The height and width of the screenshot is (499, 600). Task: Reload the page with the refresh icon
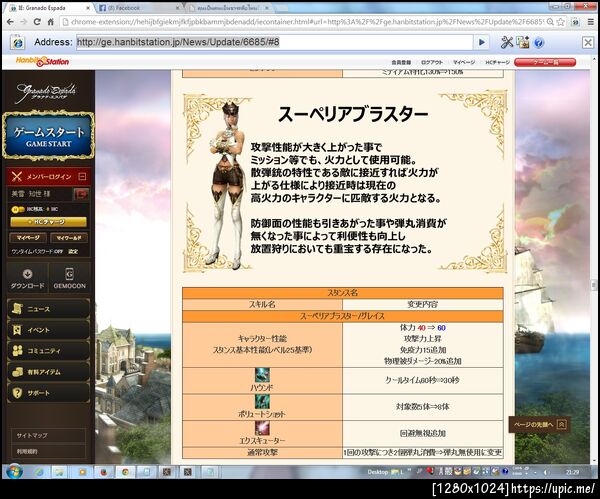click(x=37, y=22)
